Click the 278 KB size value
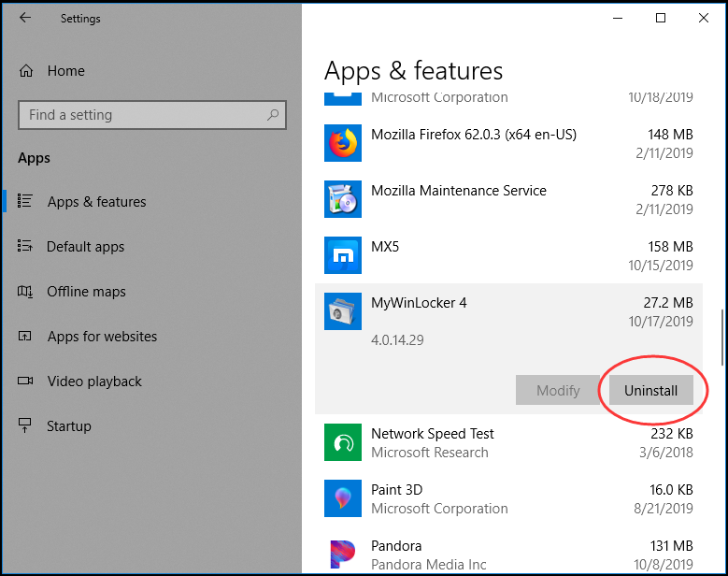Screen dimensions: 728x576 point(671,191)
